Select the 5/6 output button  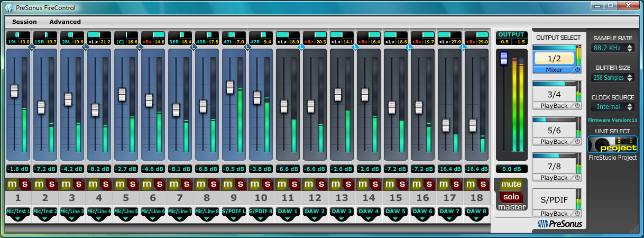pyautogui.click(x=553, y=130)
